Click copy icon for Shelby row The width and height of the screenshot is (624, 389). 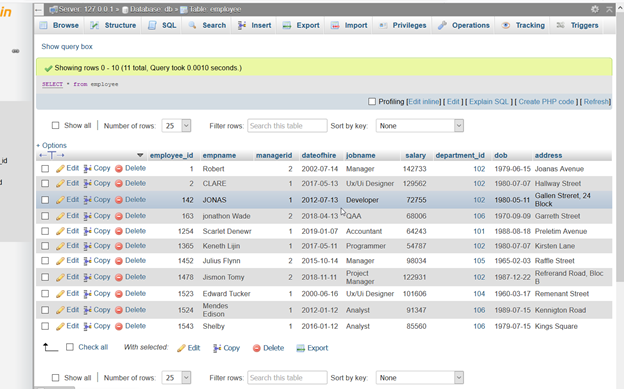point(88,326)
